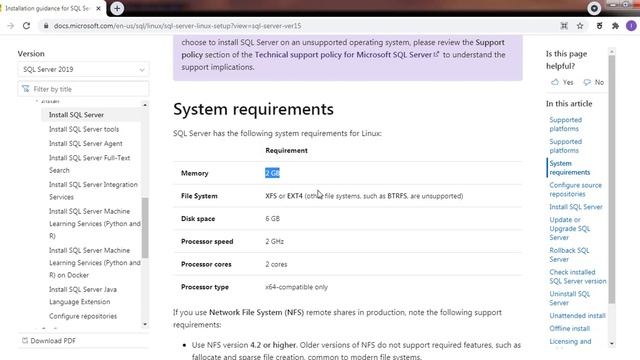Click the page vertical scrollbar thumb
Screen dimensions: 640x360
[611, 179]
